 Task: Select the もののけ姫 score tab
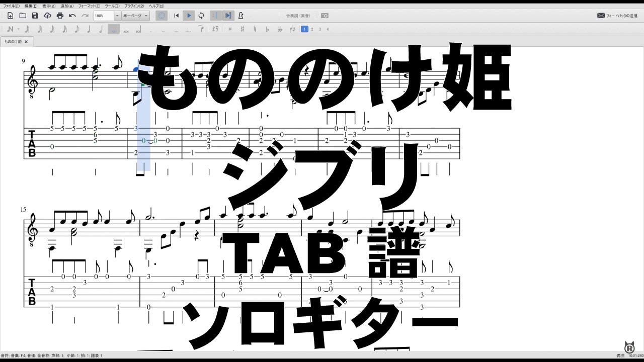pos(13,42)
